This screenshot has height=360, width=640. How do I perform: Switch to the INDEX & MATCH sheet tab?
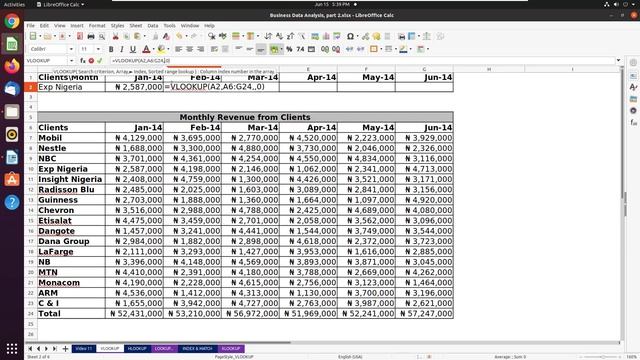pyautogui.click(x=197, y=349)
